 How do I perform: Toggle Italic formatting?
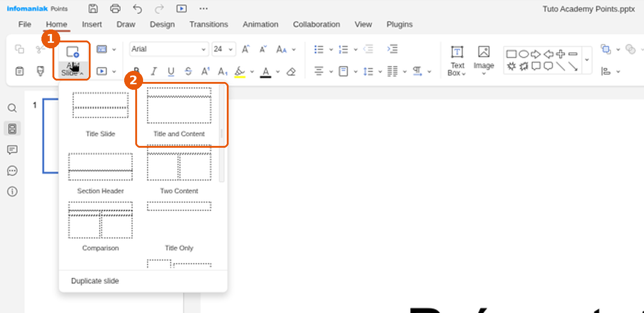pos(154,71)
